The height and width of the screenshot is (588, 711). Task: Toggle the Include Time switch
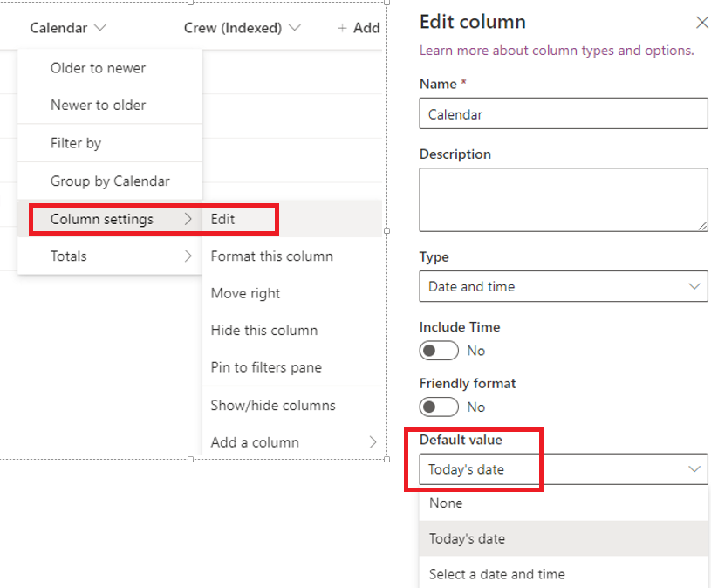[x=439, y=351]
